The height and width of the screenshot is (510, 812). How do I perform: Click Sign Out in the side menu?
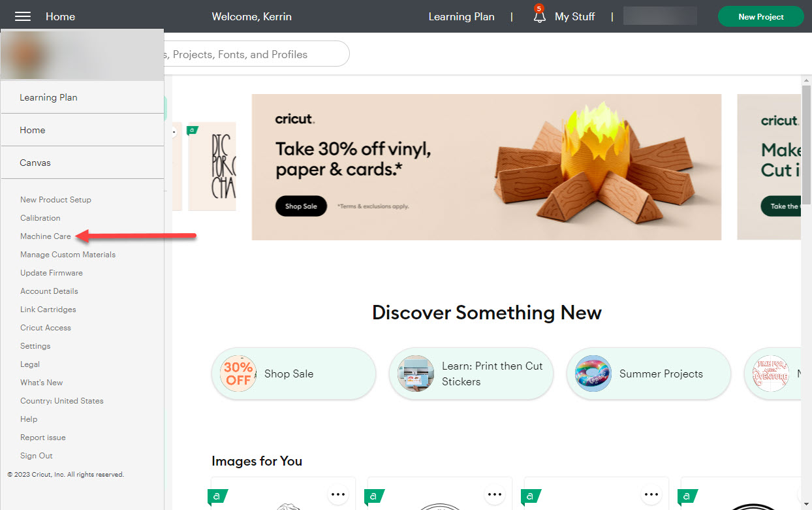[x=36, y=456]
